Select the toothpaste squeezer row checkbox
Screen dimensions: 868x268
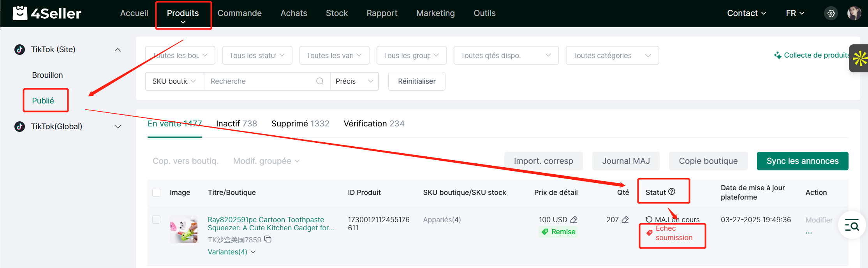(x=157, y=220)
